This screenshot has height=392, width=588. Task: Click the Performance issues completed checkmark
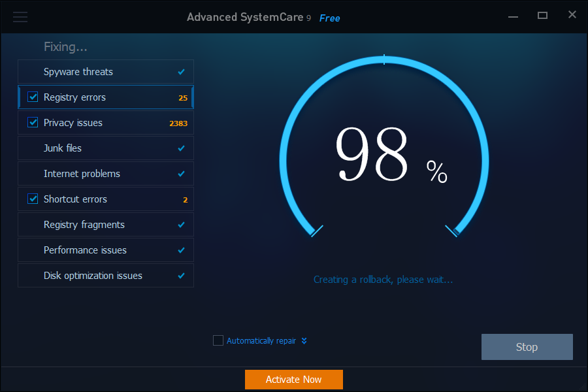click(x=181, y=250)
